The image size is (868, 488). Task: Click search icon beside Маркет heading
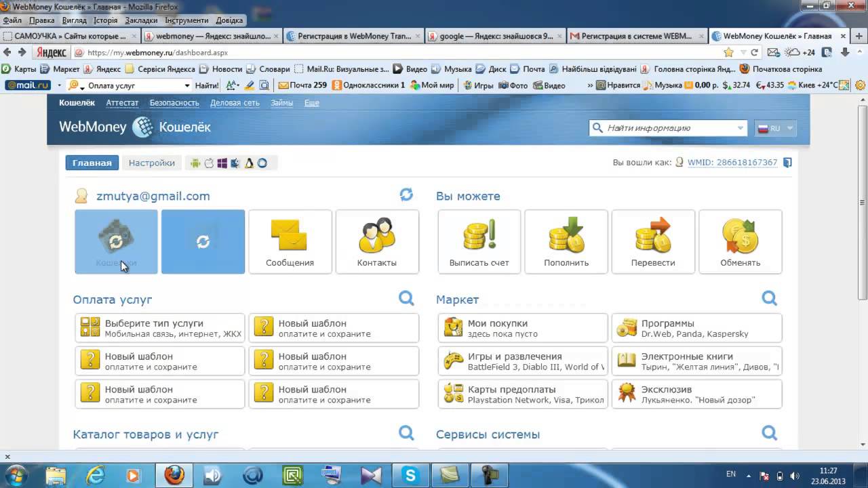tap(769, 298)
